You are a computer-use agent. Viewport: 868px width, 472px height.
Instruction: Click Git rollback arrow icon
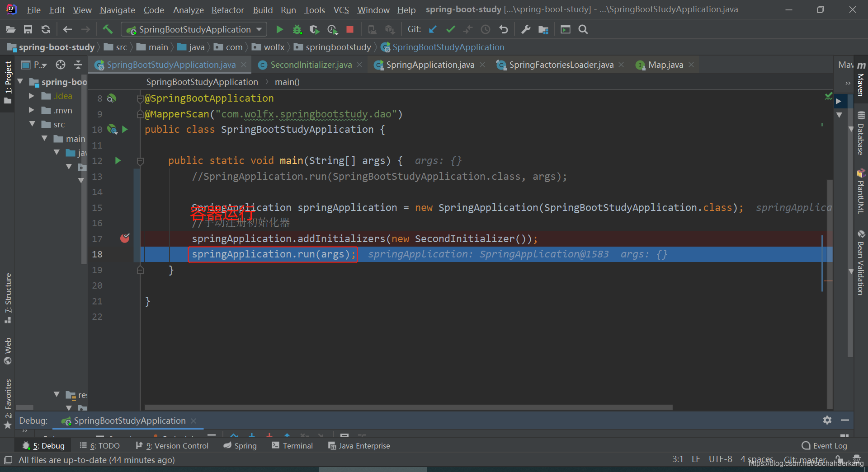[x=503, y=29]
